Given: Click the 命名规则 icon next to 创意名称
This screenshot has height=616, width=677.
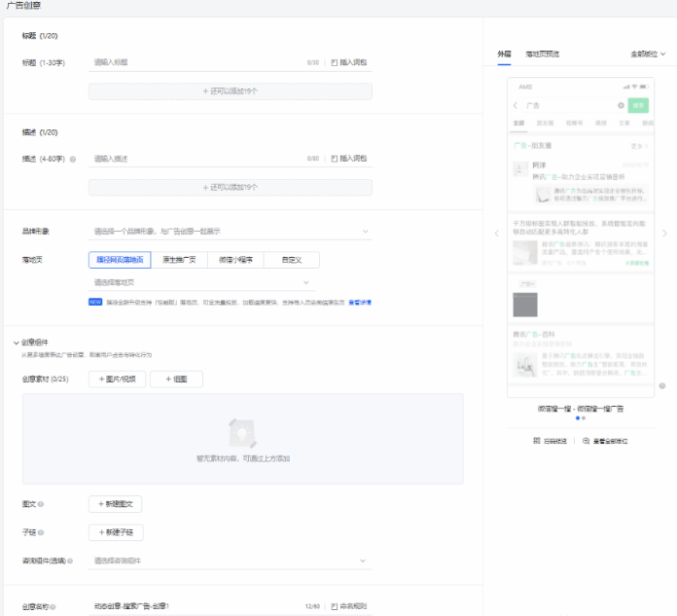Looking at the screenshot, I should coord(335,606).
